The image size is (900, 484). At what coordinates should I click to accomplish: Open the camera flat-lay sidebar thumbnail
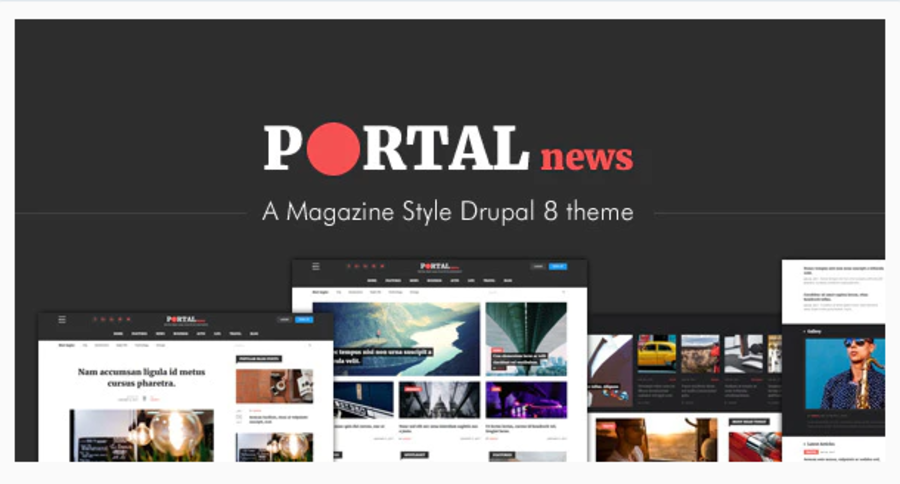274,386
